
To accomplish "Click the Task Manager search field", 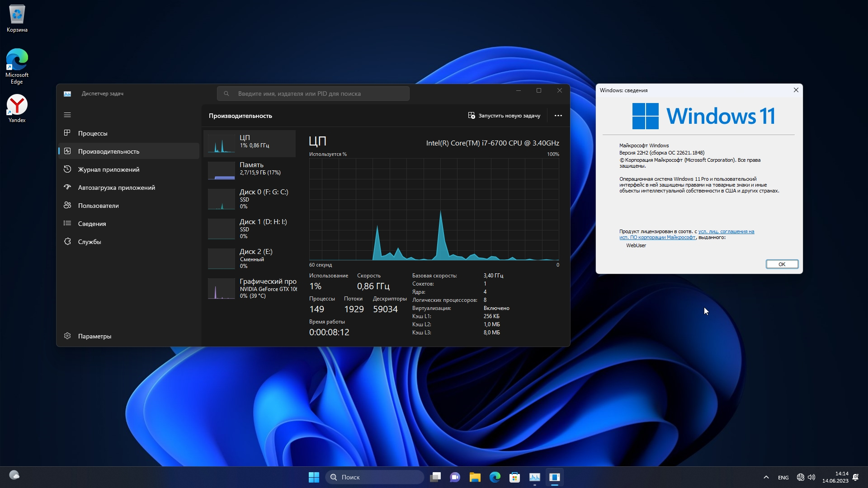I will pos(313,94).
